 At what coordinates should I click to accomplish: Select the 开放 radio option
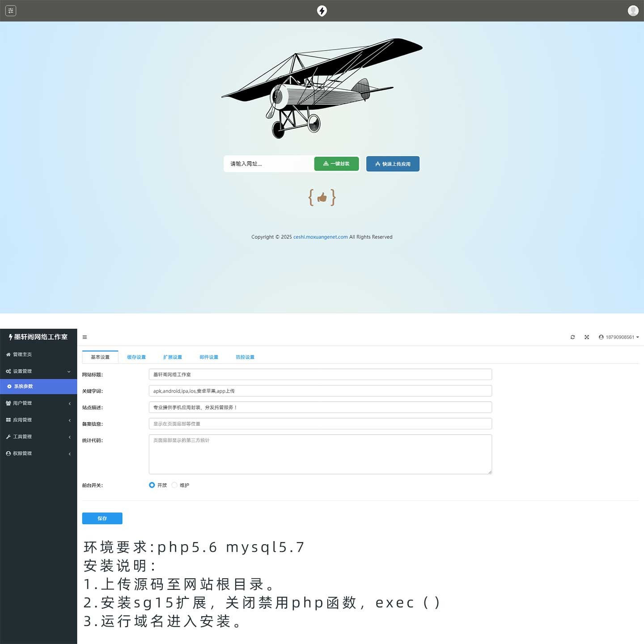(152, 485)
